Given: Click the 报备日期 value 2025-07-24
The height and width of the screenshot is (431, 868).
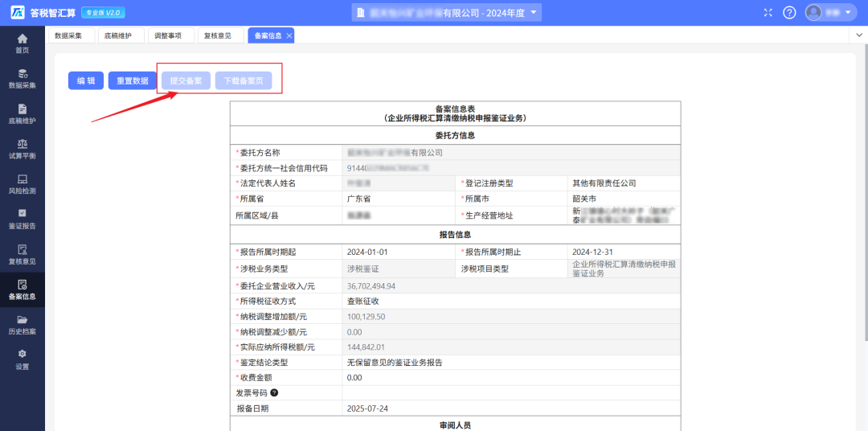Looking at the screenshot, I should (x=511, y=408).
